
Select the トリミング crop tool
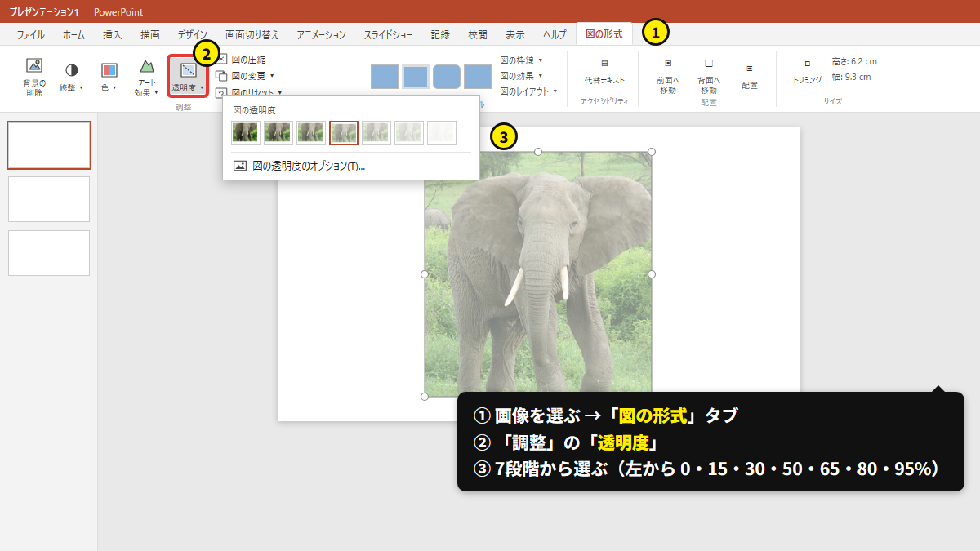point(807,63)
